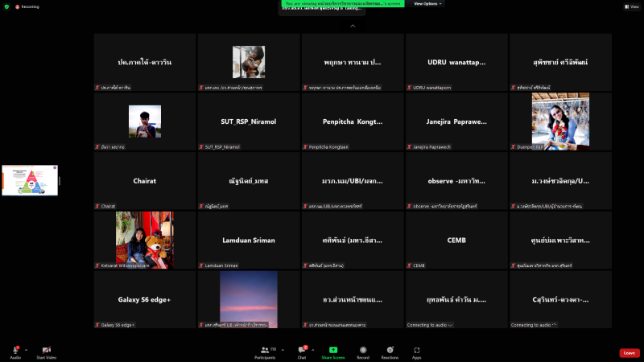This screenshot has width=644, height=362.
Task: Open the Participants panel
Action: [x=264, y=350]
